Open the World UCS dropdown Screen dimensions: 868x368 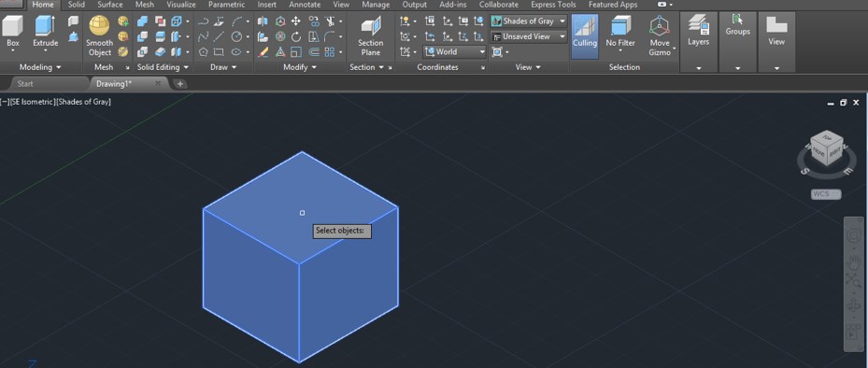pos(454,51)
